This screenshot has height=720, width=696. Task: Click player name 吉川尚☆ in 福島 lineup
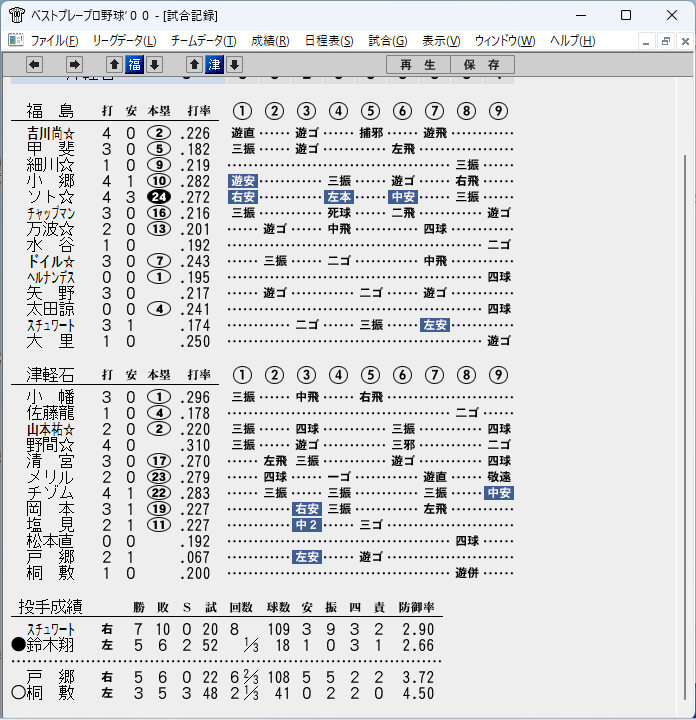pos(51,134)
